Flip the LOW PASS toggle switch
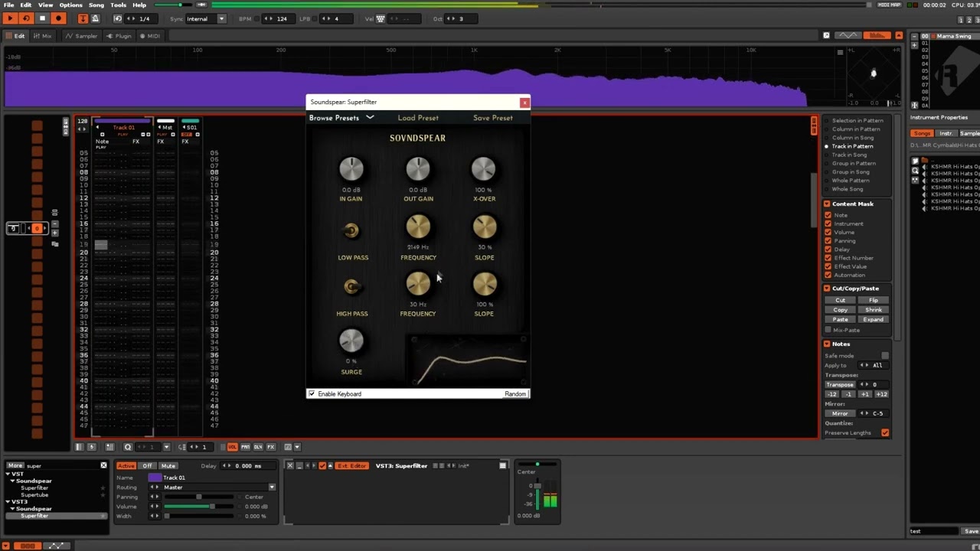 (351, 230)
